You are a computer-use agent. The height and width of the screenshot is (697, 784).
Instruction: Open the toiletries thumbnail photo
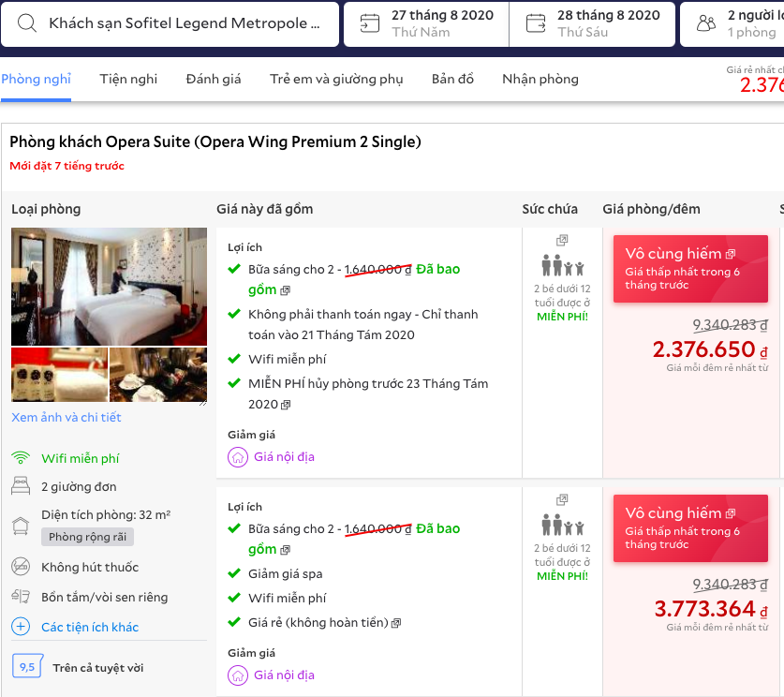(x=60, y=375)
